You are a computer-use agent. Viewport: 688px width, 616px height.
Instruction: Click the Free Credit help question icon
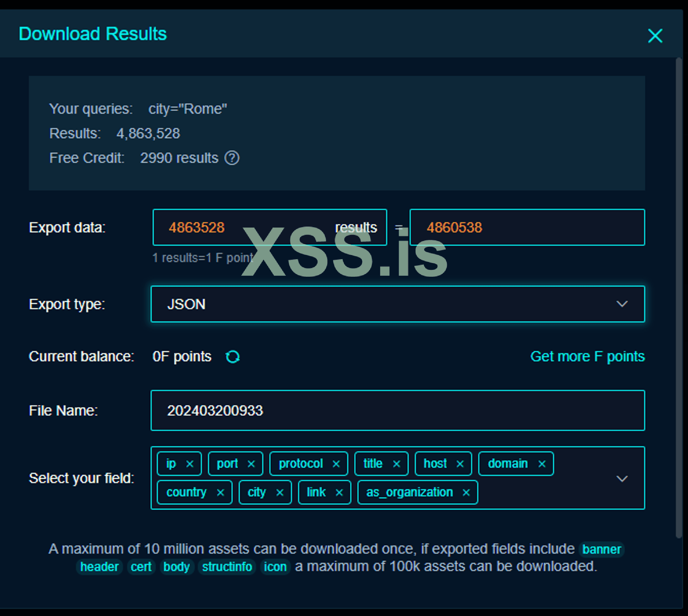tap(232, 158)
